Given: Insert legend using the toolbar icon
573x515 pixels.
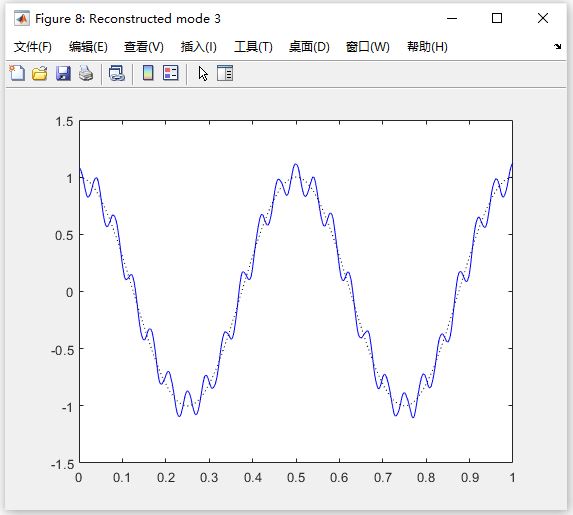Looking at the screenshot, I should coord(171,73).
